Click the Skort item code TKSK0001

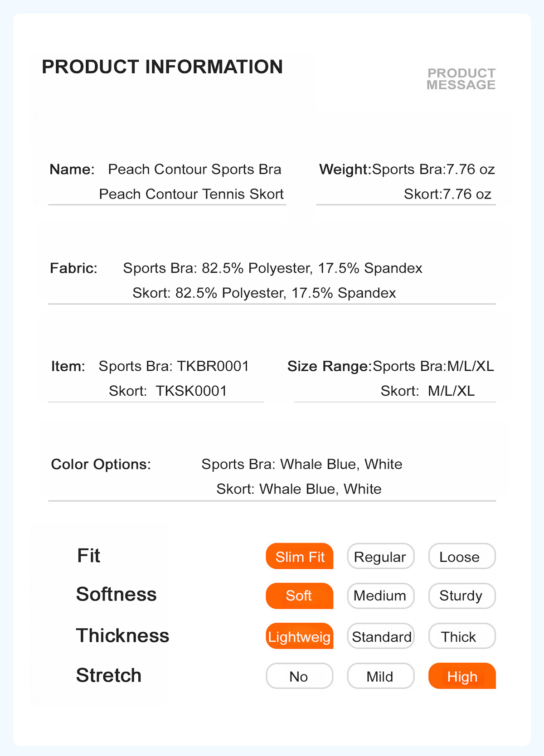tap(191, 391)
